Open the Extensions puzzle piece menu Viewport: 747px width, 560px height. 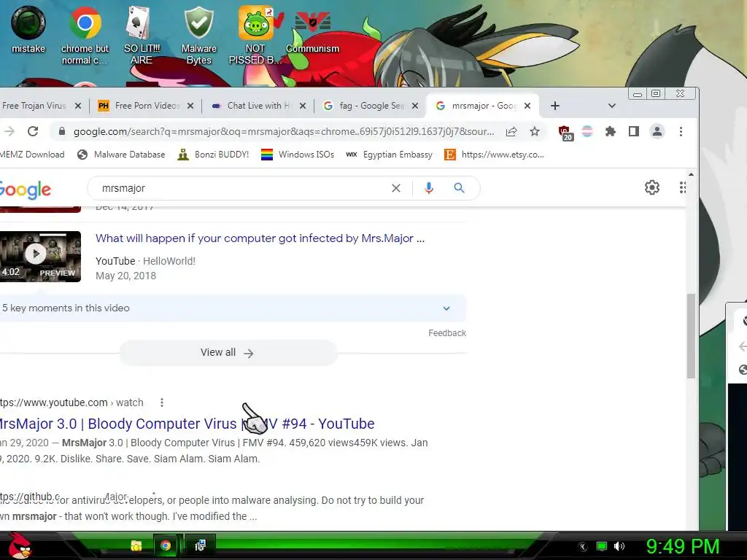(611, 131)
